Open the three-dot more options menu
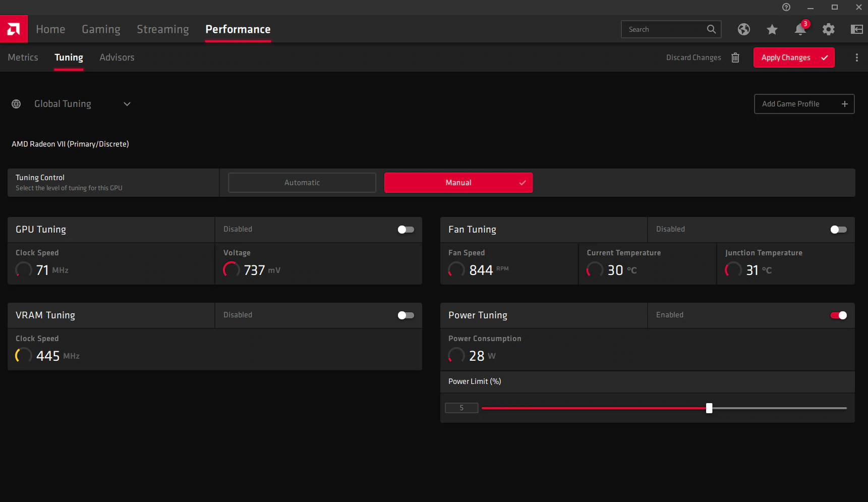This screenshot has width=868, height=502. (857, 58)
